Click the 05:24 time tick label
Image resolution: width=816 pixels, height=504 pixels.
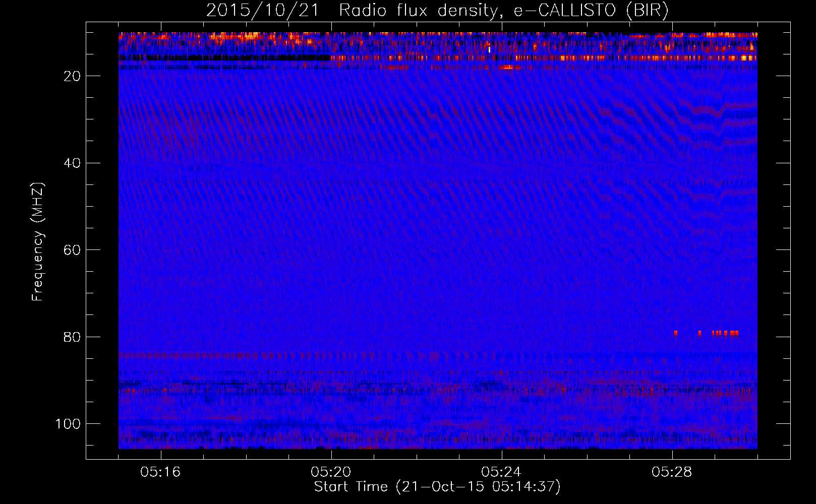coord(501,472)
